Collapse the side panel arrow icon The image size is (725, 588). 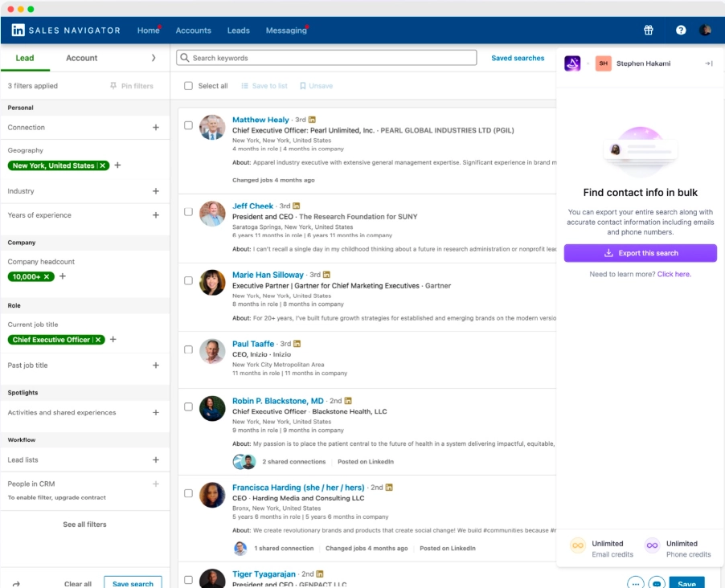(708, 63)
